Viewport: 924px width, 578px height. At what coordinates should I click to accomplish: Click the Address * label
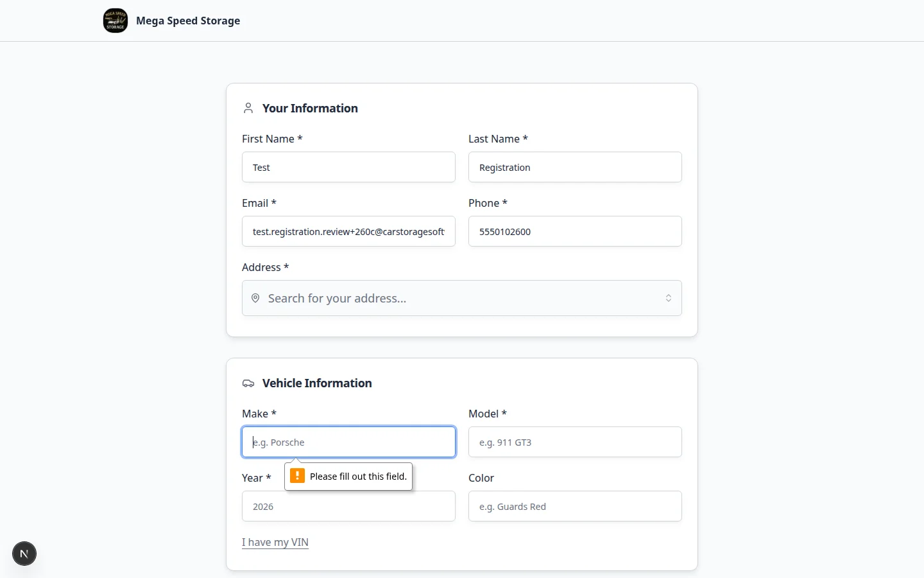tap(265, 267)
